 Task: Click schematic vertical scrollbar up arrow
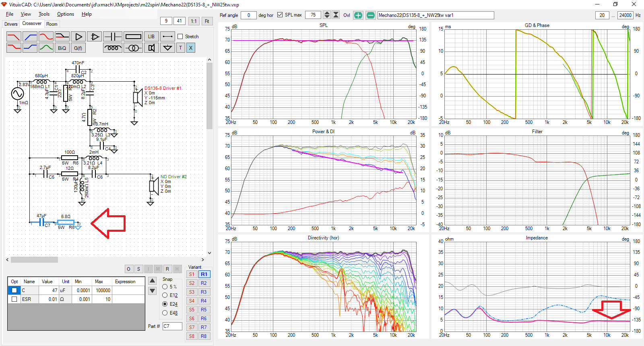[x=209, y=60]
